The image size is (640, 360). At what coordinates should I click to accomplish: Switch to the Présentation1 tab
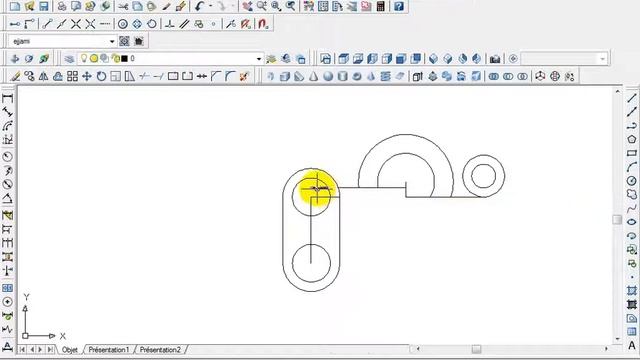coord(109,350)
